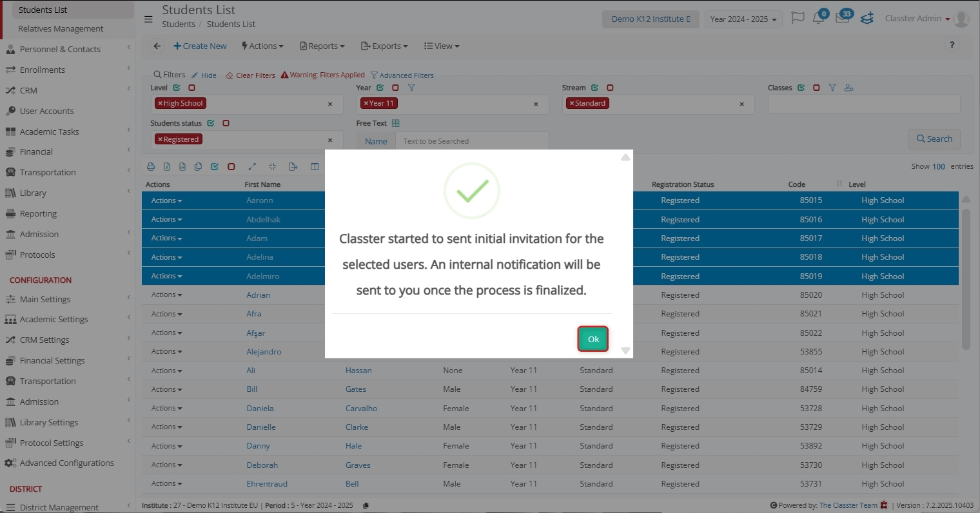Click the Free Text search input field
The image size is (980, 513).
[x=472, y=141]
